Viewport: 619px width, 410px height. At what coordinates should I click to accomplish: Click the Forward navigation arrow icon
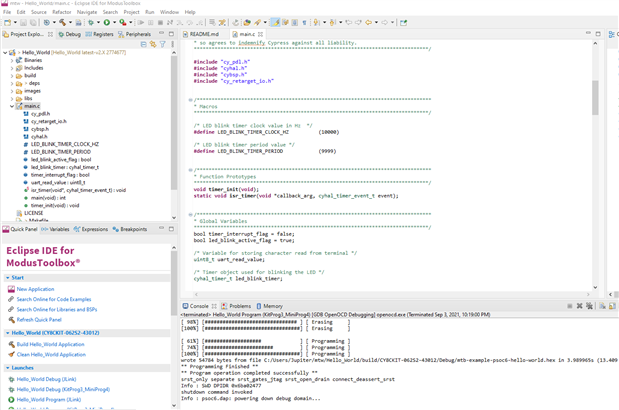385,22
